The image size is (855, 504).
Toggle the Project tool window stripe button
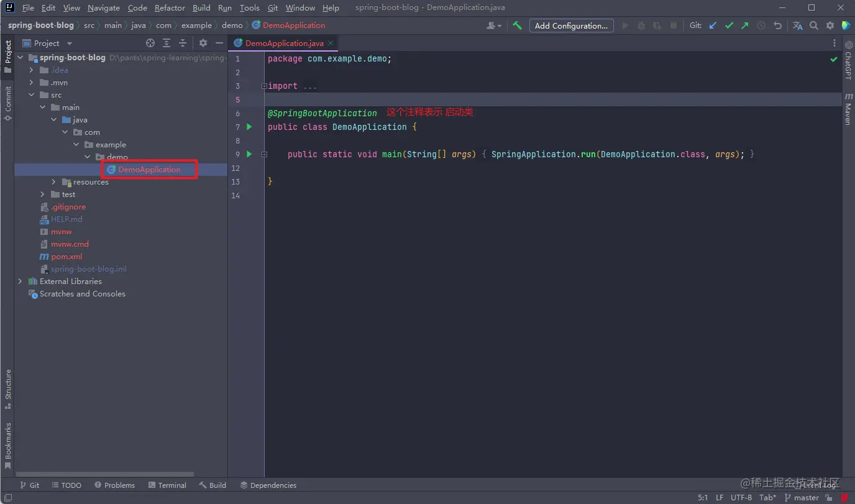7,57
